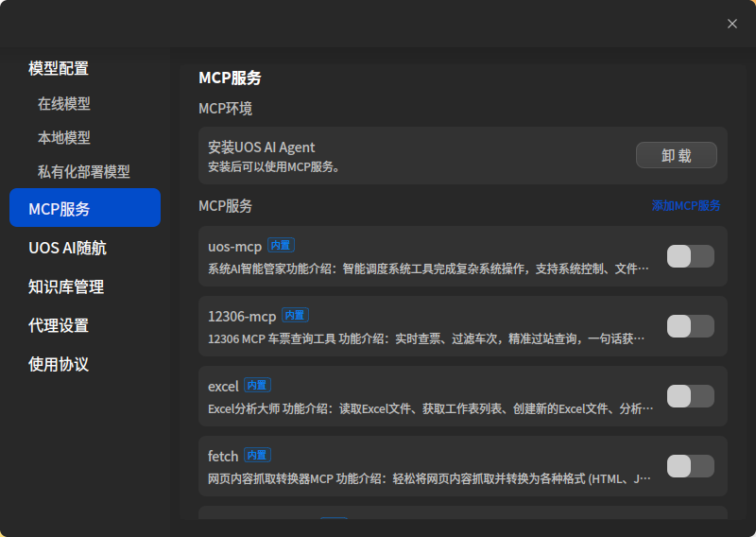This screenshot has height=537, width=756.
Task: Click the 内置 badge next to 12306-mcp
Action: point(295,315)
